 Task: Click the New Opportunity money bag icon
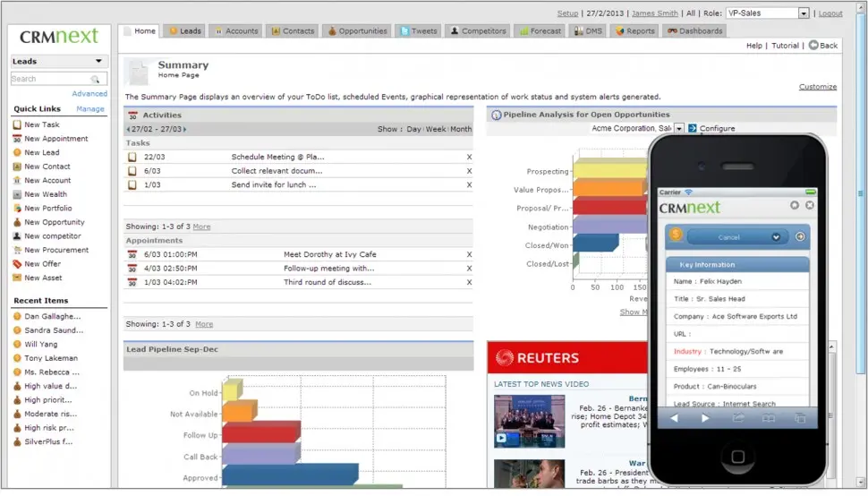(x=17, y=222)
